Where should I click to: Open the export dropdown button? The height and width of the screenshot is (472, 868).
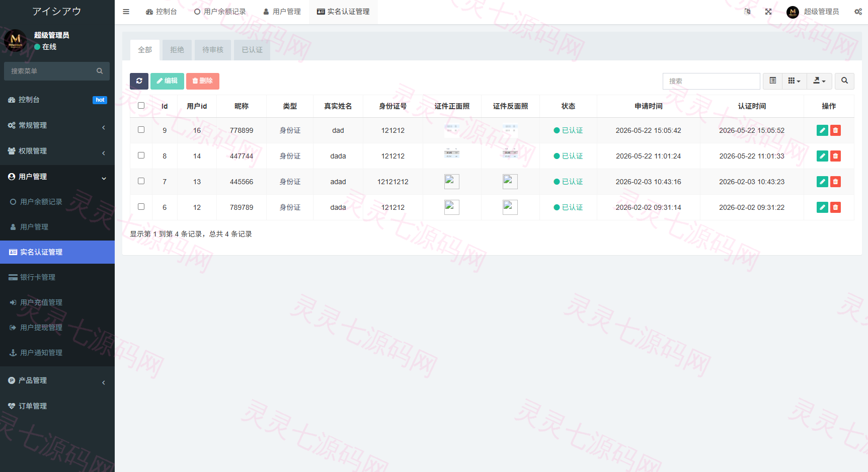[819, 81]
